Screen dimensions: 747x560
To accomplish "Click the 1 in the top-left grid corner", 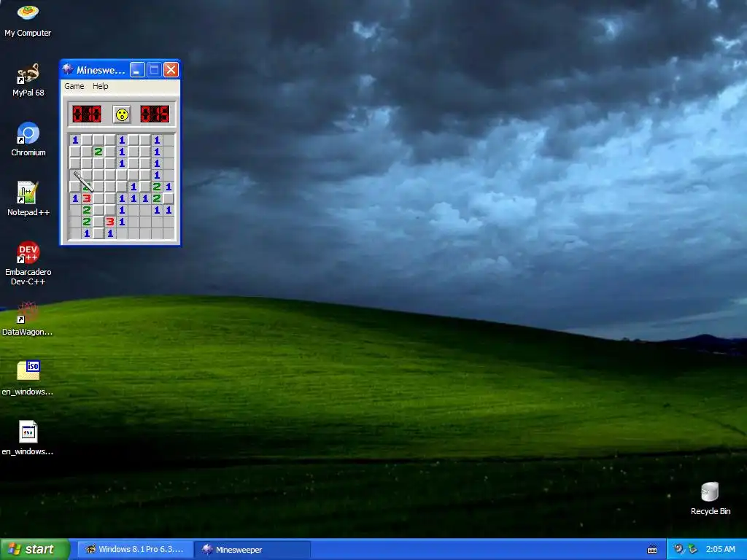I will tap(75, 140).
